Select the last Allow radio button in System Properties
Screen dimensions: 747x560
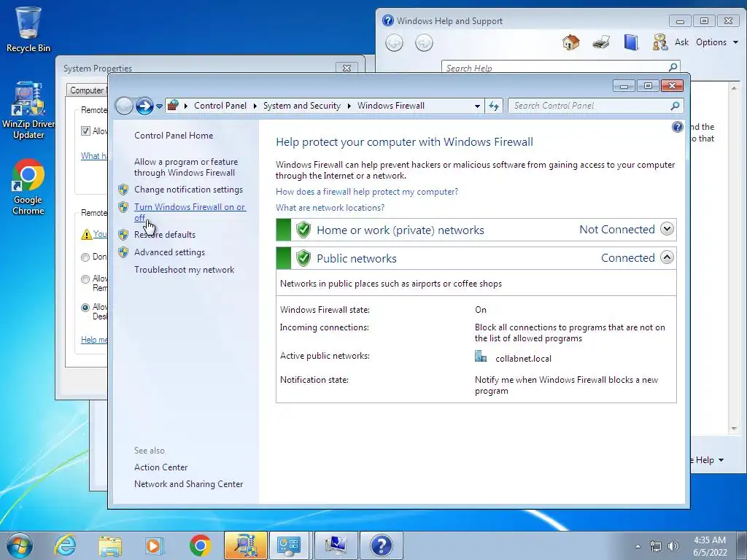[x=85, y=308]
